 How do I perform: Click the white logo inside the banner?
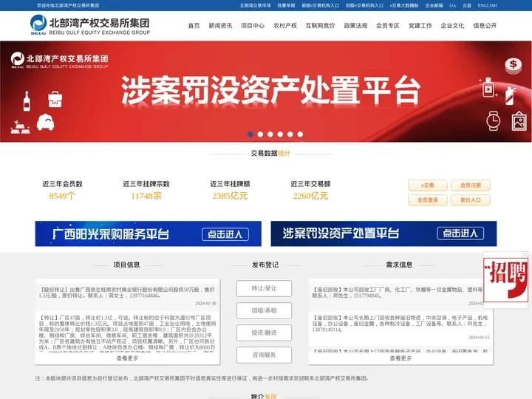pos(60,61)
